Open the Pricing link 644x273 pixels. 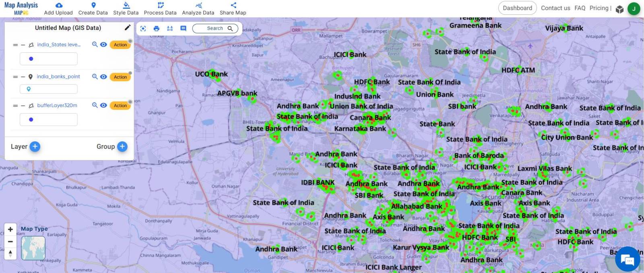coord(599,8)
